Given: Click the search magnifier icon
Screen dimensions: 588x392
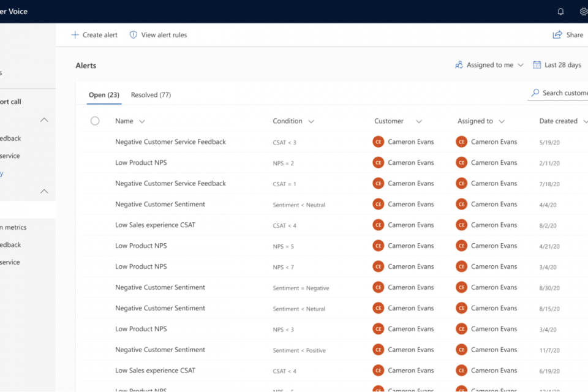Looking at the screenshot, I should click(535, 93).
